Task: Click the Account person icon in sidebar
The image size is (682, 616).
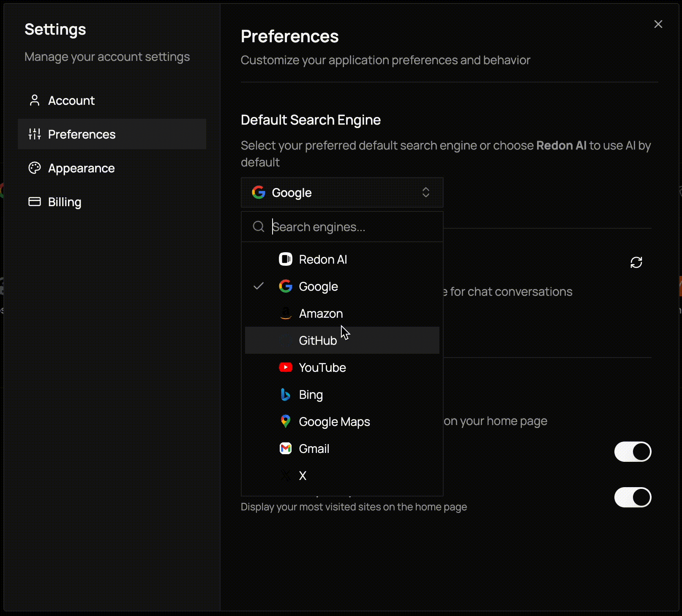Action: click(x=34, y=100)
